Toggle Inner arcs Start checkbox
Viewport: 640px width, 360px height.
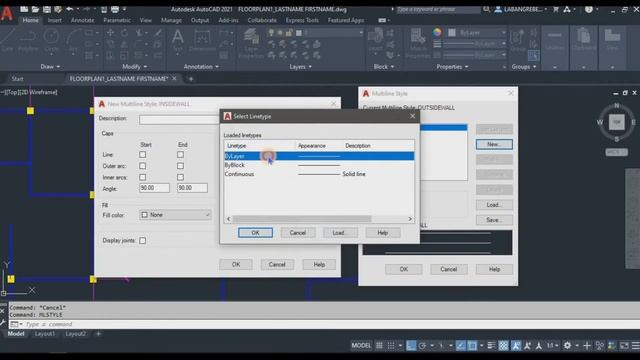pos(142,178)
